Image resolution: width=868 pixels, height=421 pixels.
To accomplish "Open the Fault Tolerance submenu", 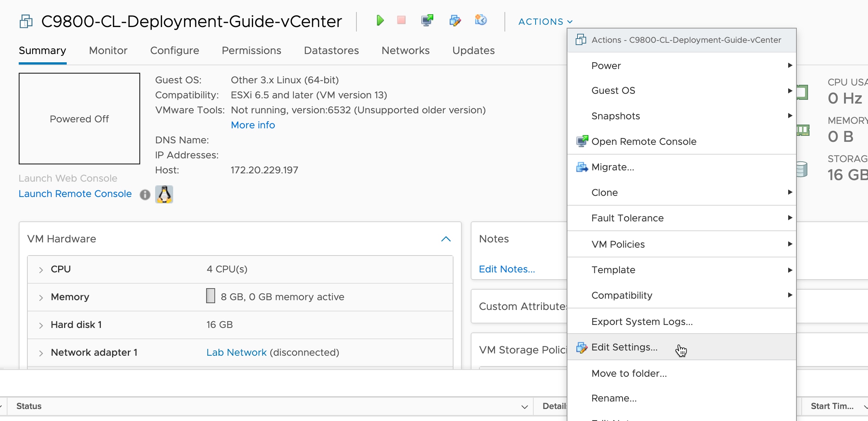I will 682,218.
